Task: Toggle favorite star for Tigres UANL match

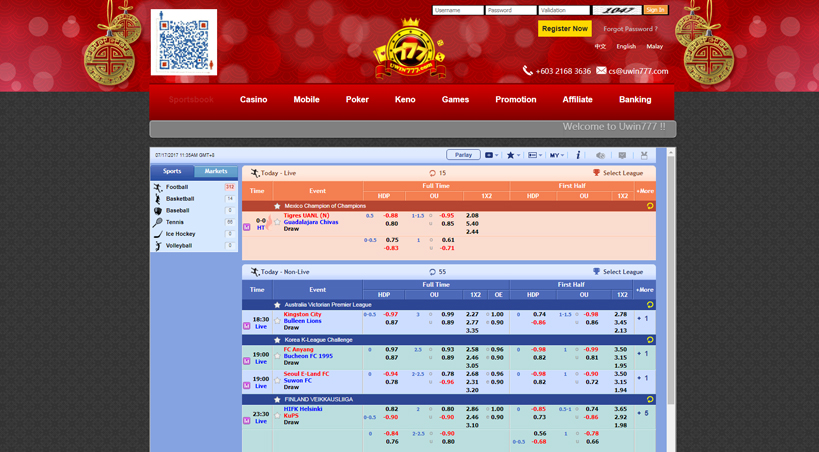Action: (x=277, y=222)
